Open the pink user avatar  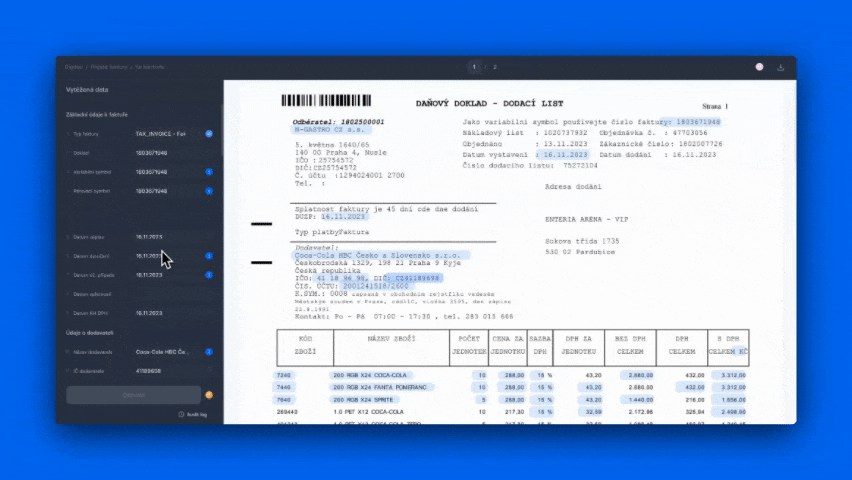[759, 67]
